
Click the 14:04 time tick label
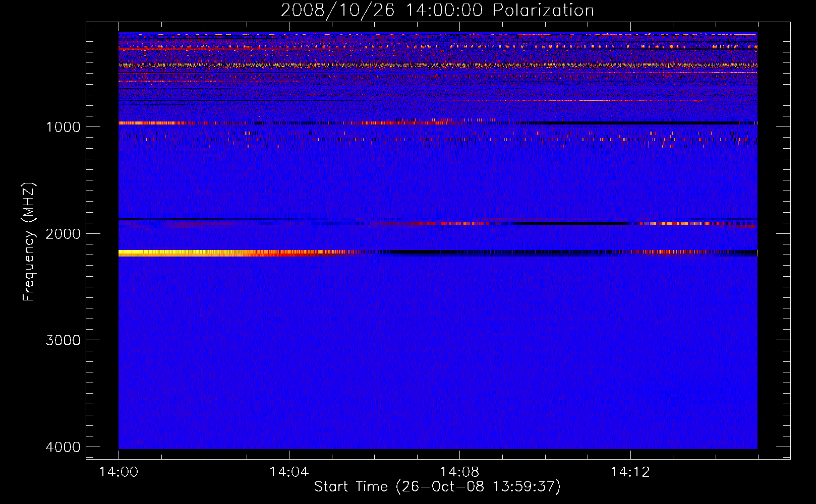[289, 472]
